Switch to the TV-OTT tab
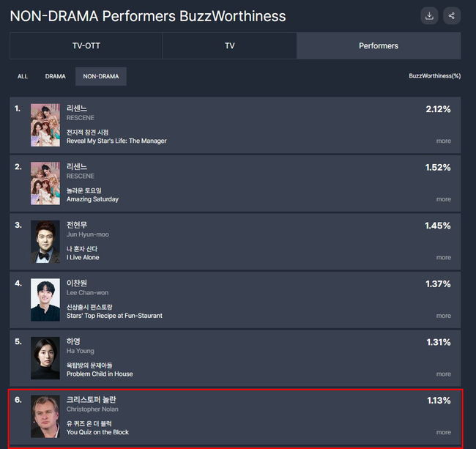The height and width of the screenshot is (449, 476). tap(86, 46)
